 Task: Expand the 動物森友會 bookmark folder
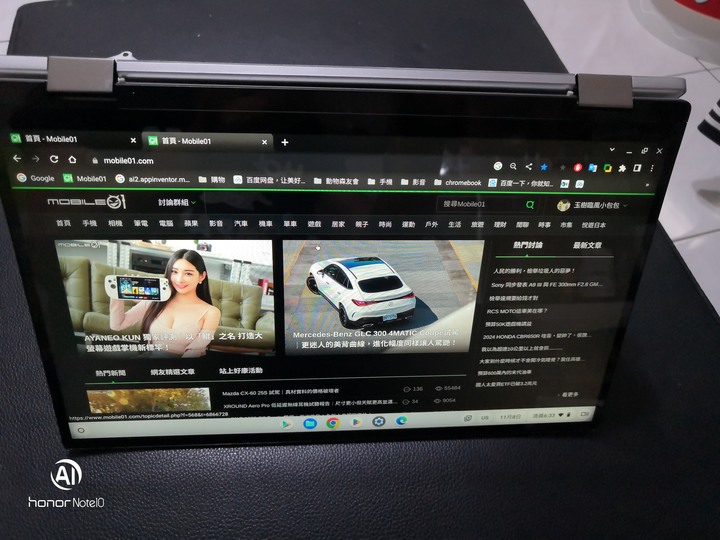click(336, 181)
